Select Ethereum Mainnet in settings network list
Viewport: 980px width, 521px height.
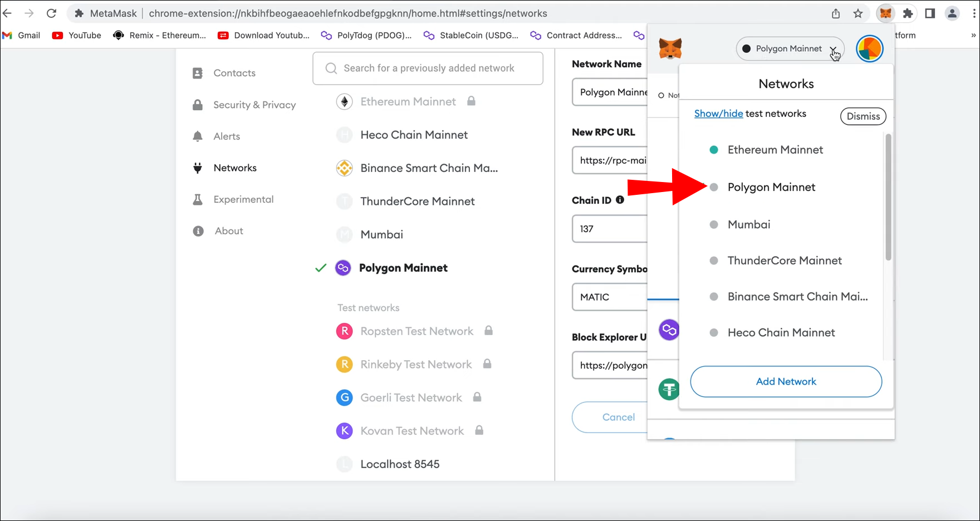point(406,102)
